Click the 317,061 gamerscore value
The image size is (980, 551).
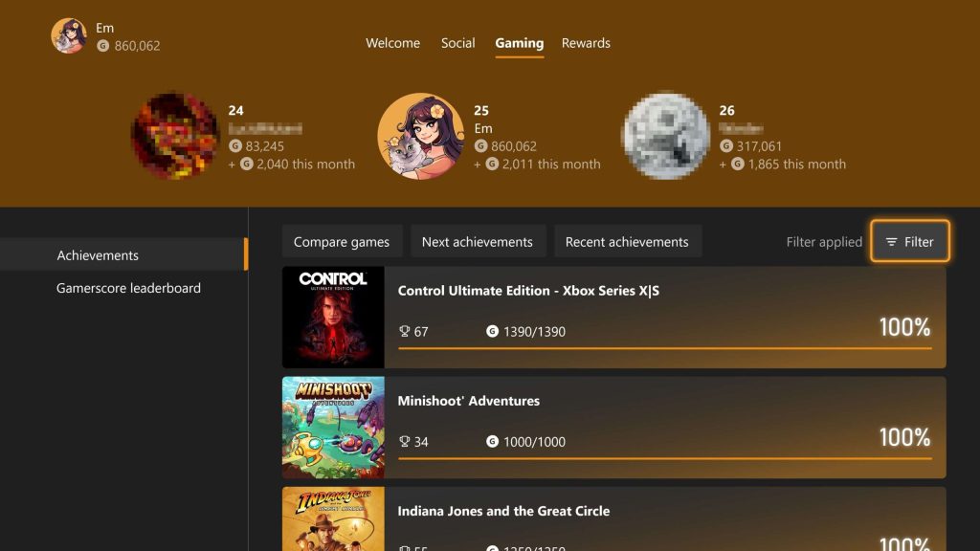759,145
